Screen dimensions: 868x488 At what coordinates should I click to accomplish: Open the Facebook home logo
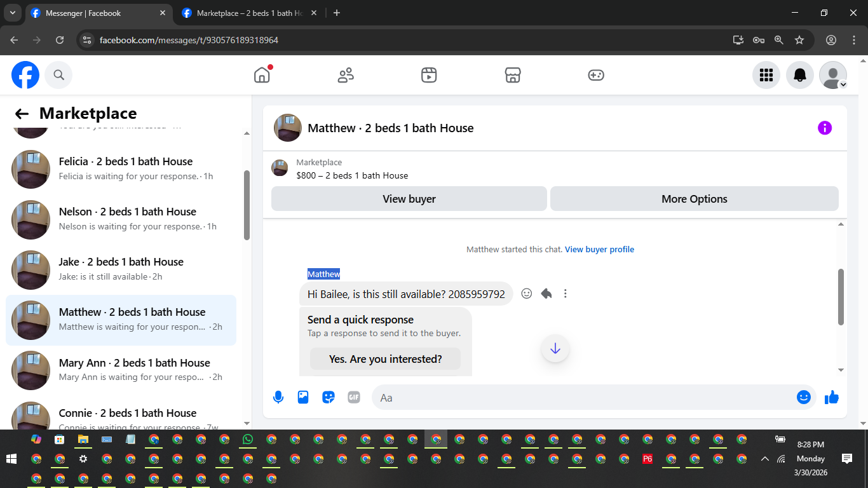click(x=25, y=75)
